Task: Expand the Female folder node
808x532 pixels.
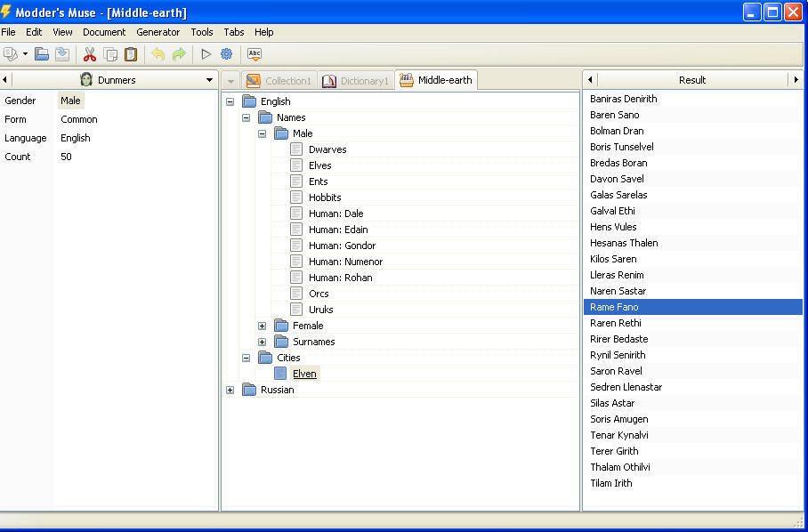Action: 262,326
